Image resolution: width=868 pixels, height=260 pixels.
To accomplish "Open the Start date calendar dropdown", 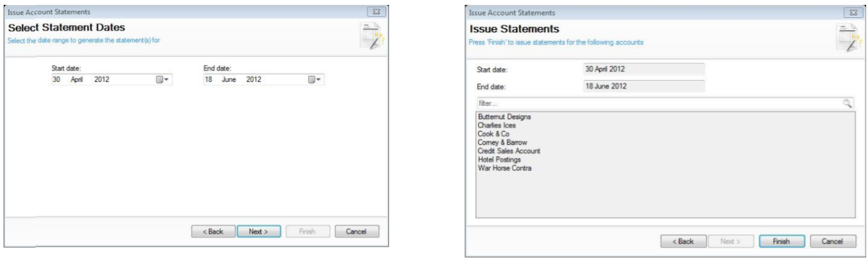I will [162, 79].
